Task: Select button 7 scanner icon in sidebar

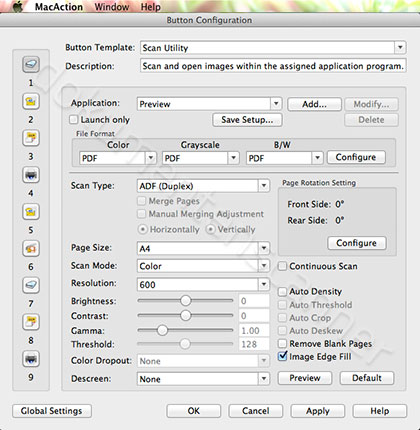Action: click(x=31, y=285)
